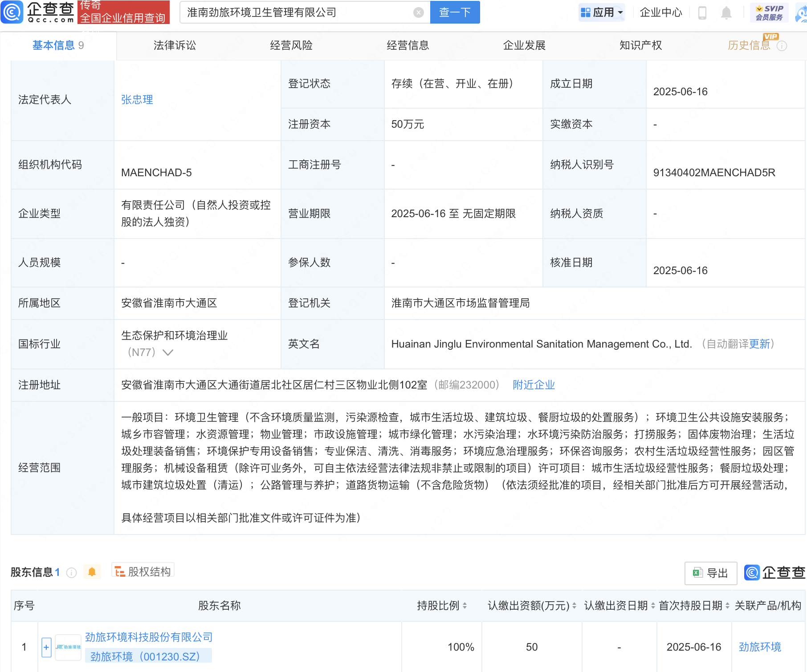The width and height of the screenshot is (807, 672).
Task: Select the tax ID 91340402MAENCHAD5R text
Action: coord(714,173)
